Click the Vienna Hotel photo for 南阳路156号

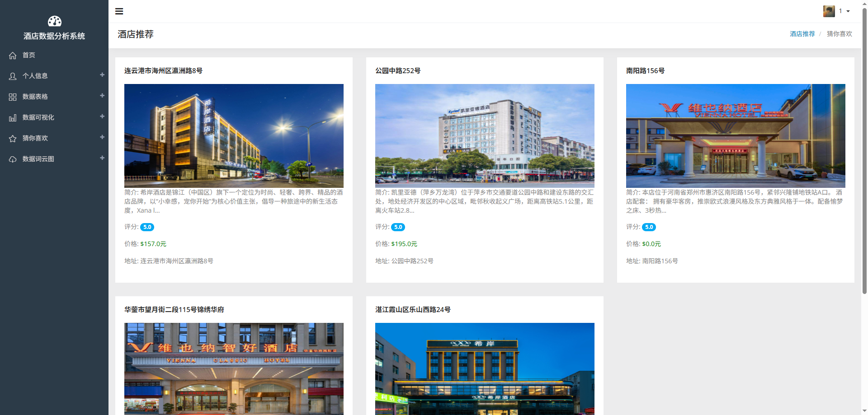click(x=736, y=135)
